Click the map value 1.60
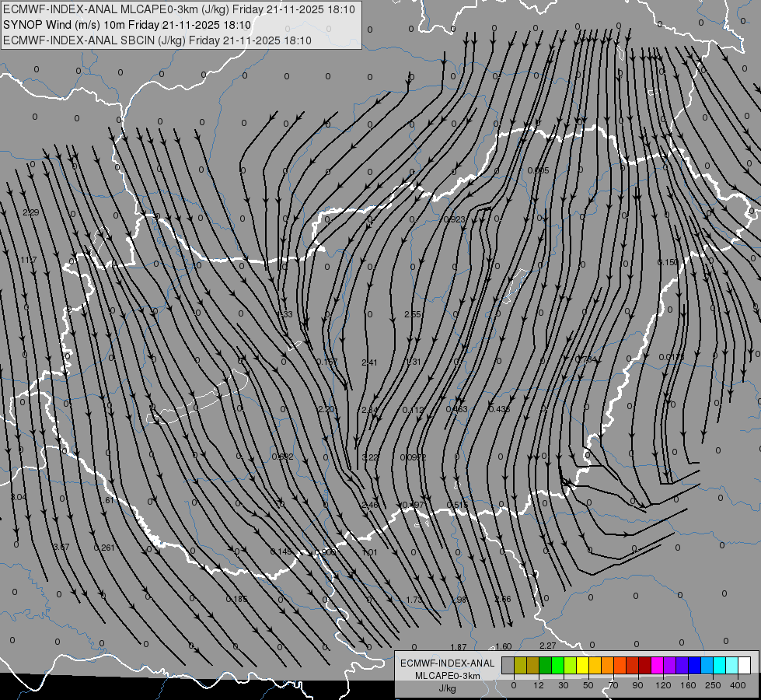Image resolution: width=761 pixels, height=700 pixels. pyautogui.click(x=503, y=646)
